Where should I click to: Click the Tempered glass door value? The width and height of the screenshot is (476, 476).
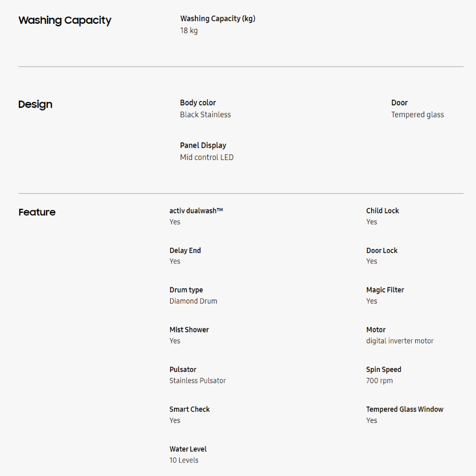pos(417,115)
